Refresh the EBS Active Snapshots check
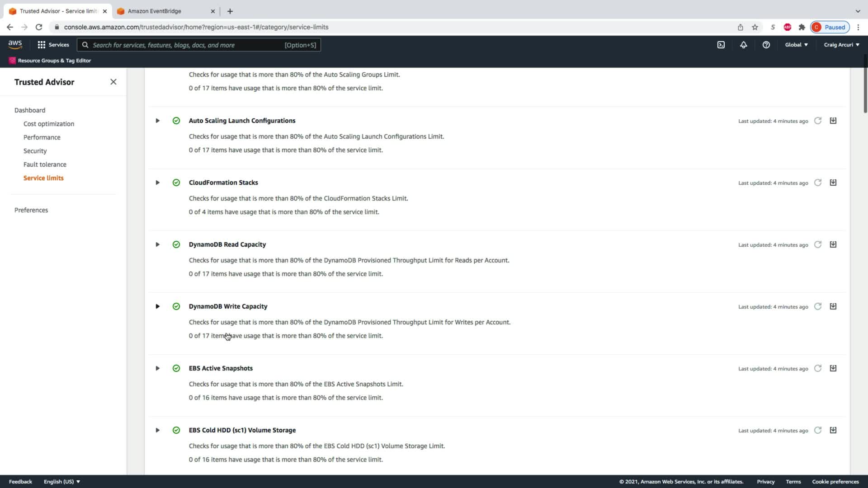Image resolution: width=868 pixels, height=488 pixels. pyautogui.click(x=817, y=369)
